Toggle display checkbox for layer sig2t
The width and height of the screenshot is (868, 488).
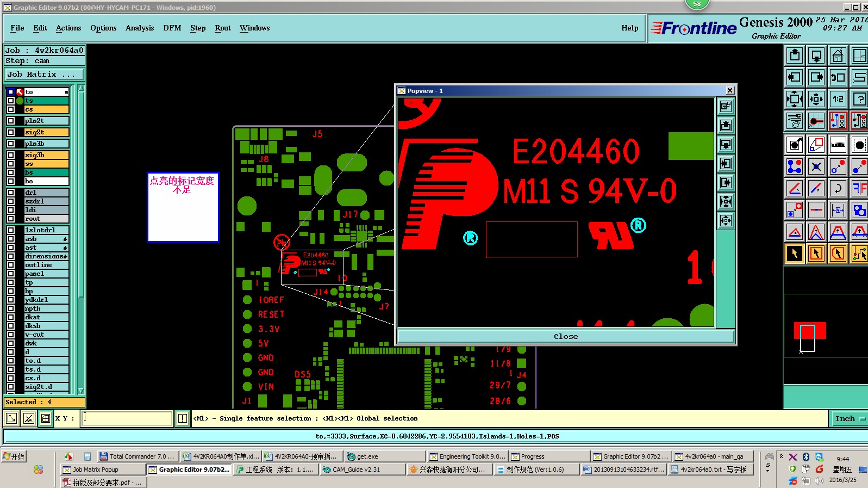11,132
